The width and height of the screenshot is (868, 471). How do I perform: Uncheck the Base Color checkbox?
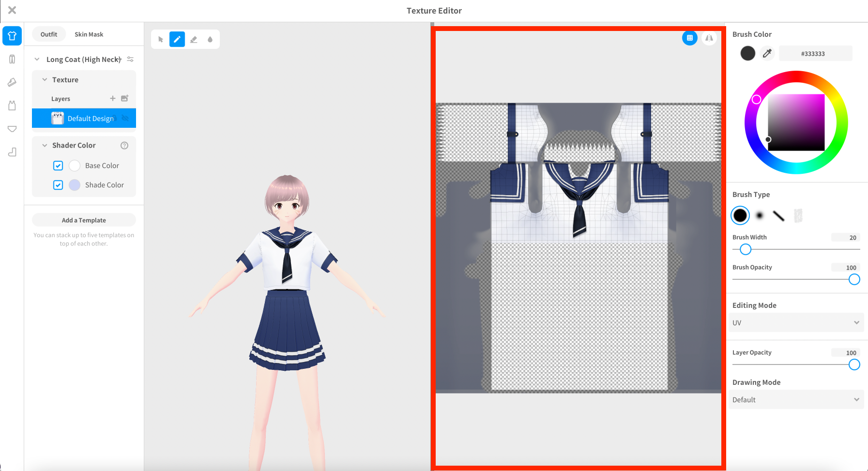point(58,166)
